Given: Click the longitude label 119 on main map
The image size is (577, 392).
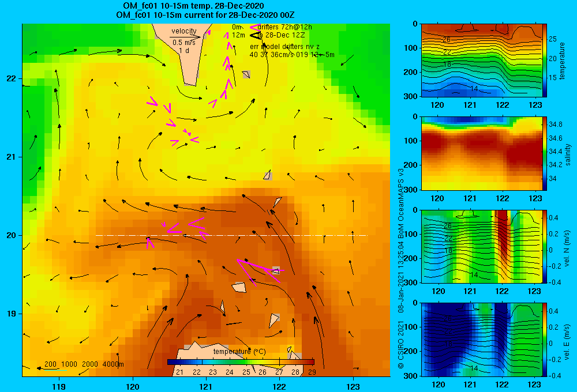Looking at the screenshot, I should coord(59,386).
